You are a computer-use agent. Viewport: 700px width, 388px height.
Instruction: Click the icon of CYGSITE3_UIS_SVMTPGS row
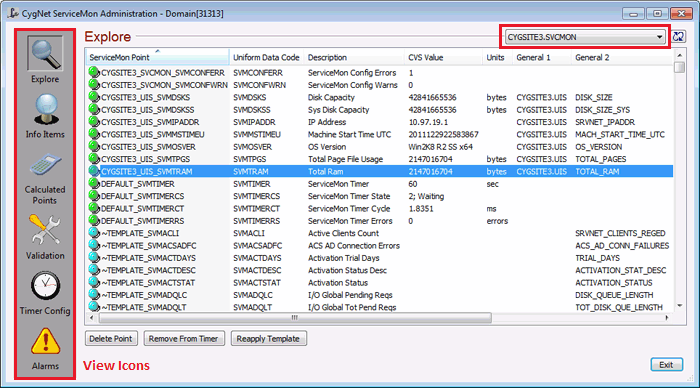pyautogui.click(x=94, y=159)
